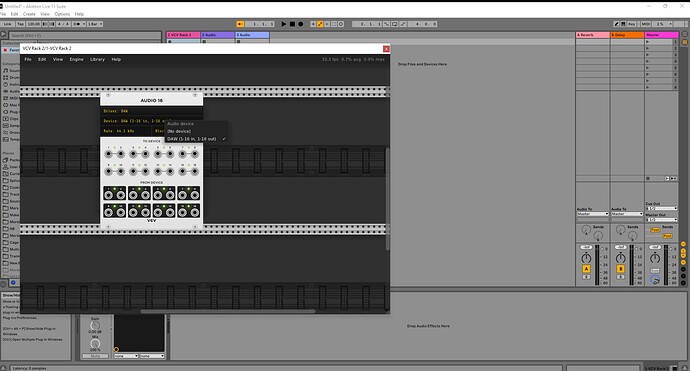
Task: Open the Engine menu in VCV Rack
Action: click(76, 59)
